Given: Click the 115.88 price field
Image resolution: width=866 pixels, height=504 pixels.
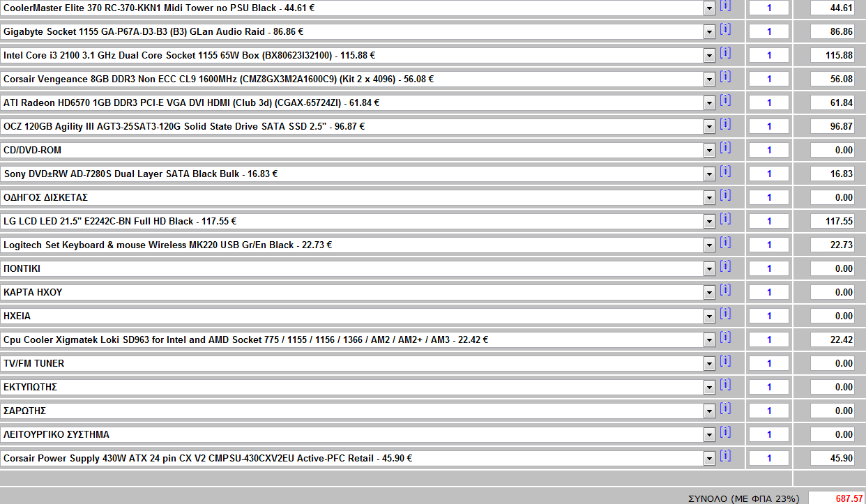Looking at the screenshot, I should 833,56.
